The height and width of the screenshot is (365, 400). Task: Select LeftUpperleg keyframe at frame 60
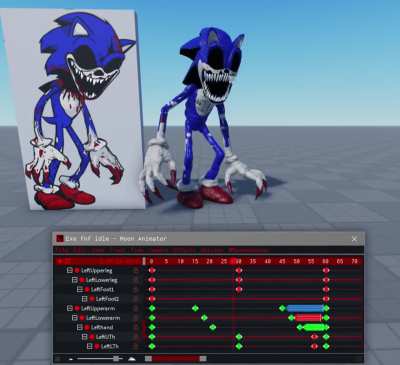pos(326,270)
